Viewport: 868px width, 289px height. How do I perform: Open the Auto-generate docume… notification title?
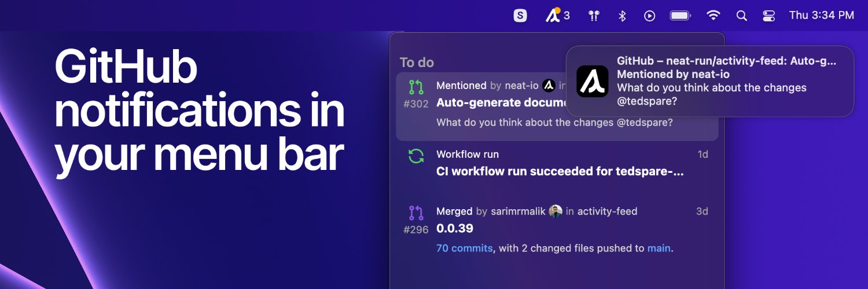(501, 103)
